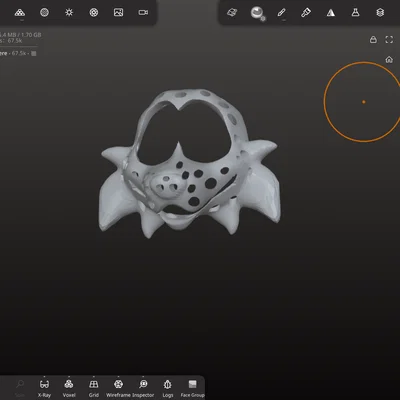This screenshot has height=400, width=400.
Task: Click the orange brush radius center dot
Action: (x=364, y=102)
